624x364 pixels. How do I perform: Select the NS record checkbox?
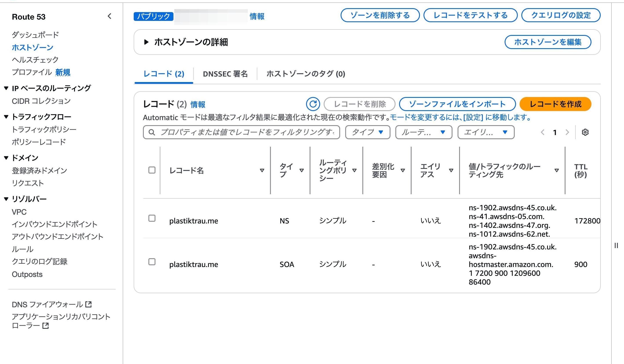[x=152, y=218]
